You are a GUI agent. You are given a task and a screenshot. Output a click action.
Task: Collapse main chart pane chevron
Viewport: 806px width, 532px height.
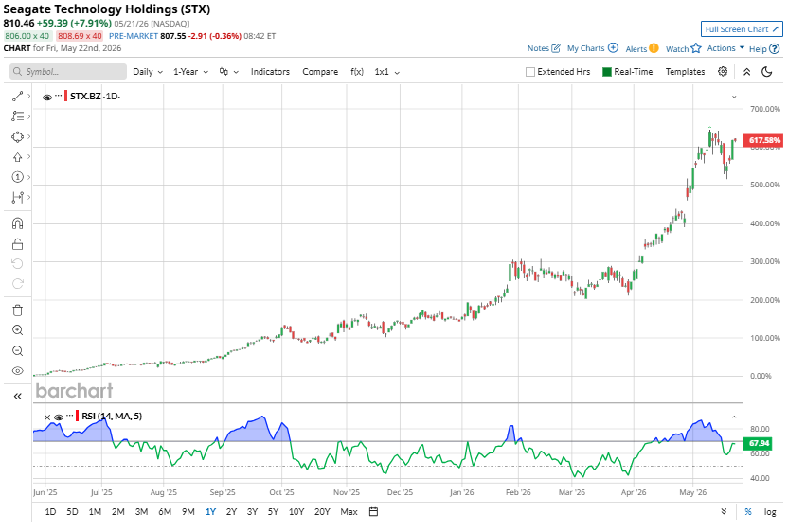pos(734,97)
